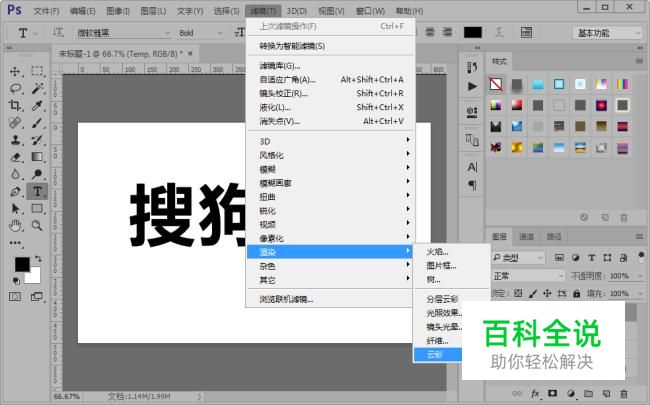Image resolution: width=650 pixels, height=405 pixels.
Task: Apply the No Style swatch
Action: [496, 84]
